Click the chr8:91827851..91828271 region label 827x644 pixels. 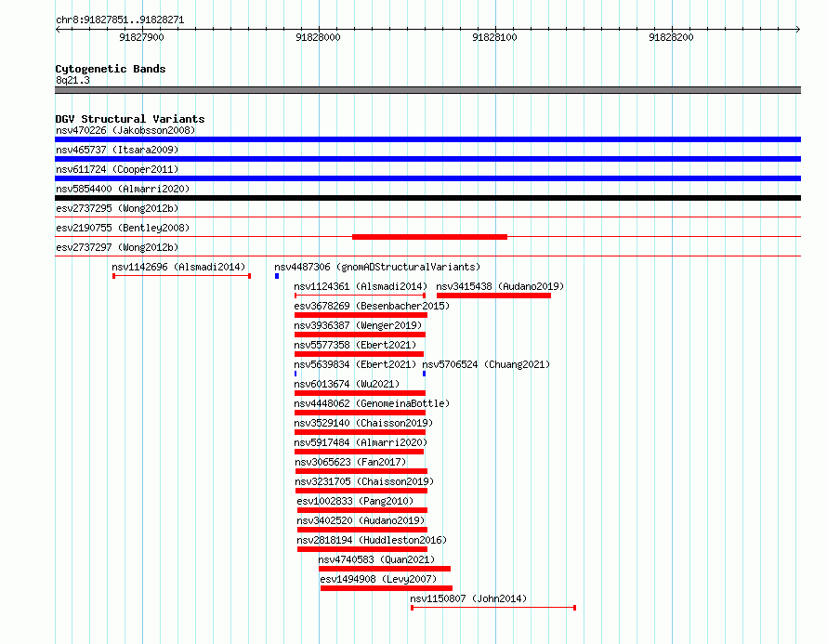pos(120,20)
